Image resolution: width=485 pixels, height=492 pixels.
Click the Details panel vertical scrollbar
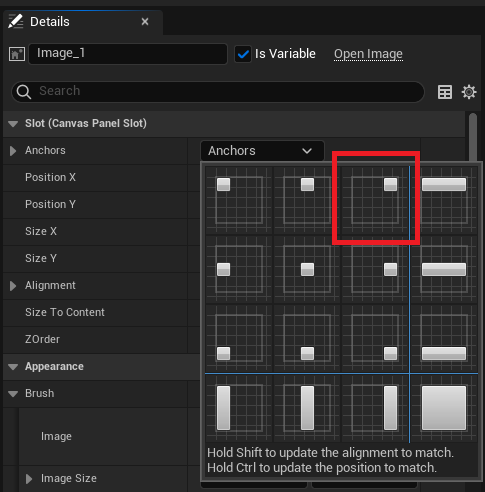coord(473,137)
